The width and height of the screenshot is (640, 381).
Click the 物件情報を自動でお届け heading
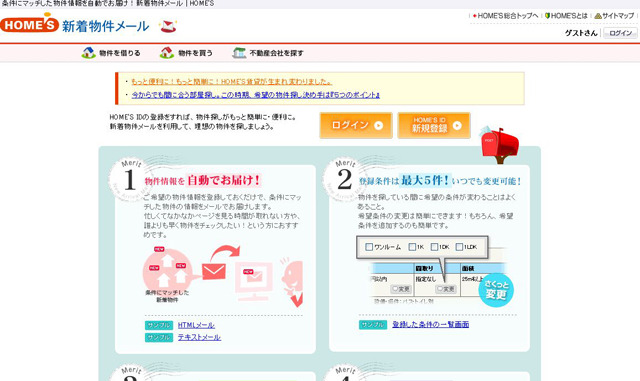(x=202, y=180)
